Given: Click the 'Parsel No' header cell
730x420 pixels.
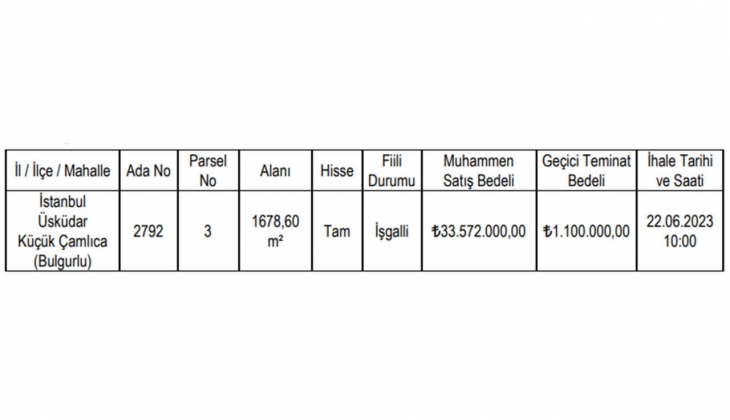Looking at the screenshot, I should click(207, 171).
